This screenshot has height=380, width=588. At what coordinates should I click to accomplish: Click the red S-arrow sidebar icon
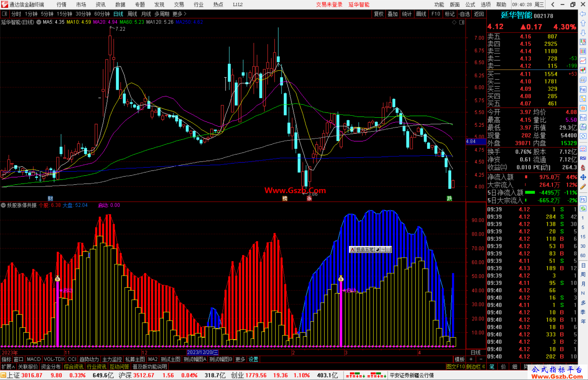[583, 168]
